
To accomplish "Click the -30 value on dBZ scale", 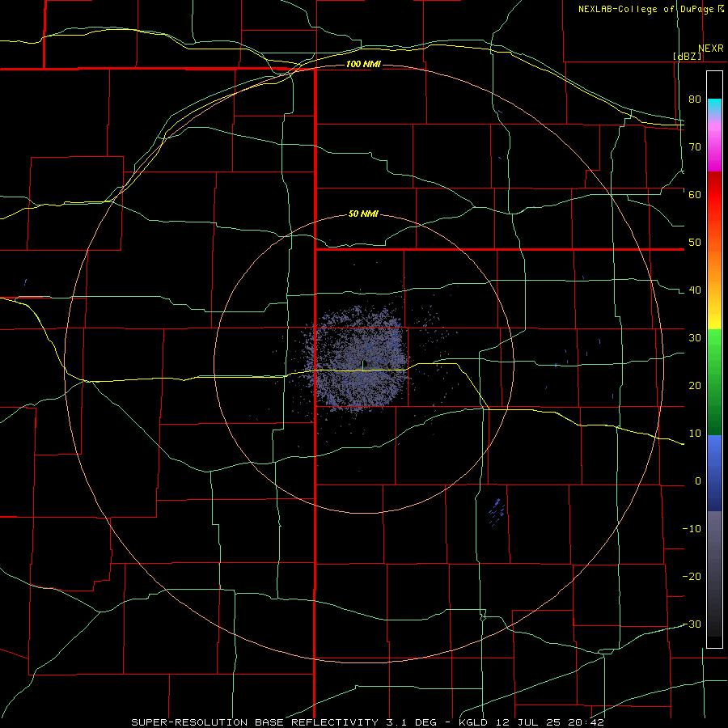I will click(x=692, y=624).
